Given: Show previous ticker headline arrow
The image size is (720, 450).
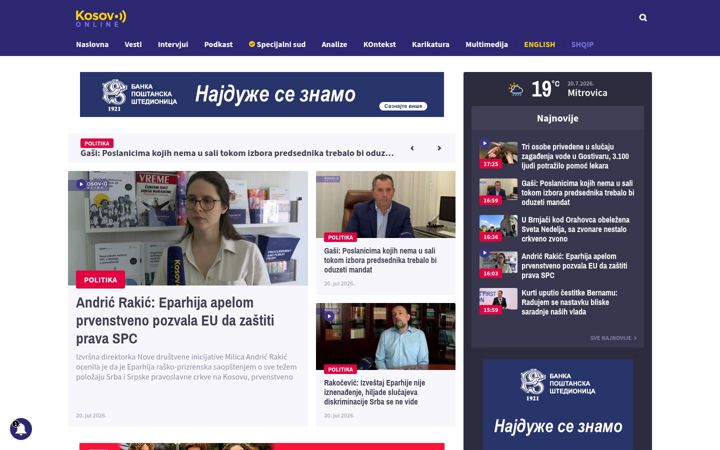Looking at the screenshot, I should coord(412,148).
